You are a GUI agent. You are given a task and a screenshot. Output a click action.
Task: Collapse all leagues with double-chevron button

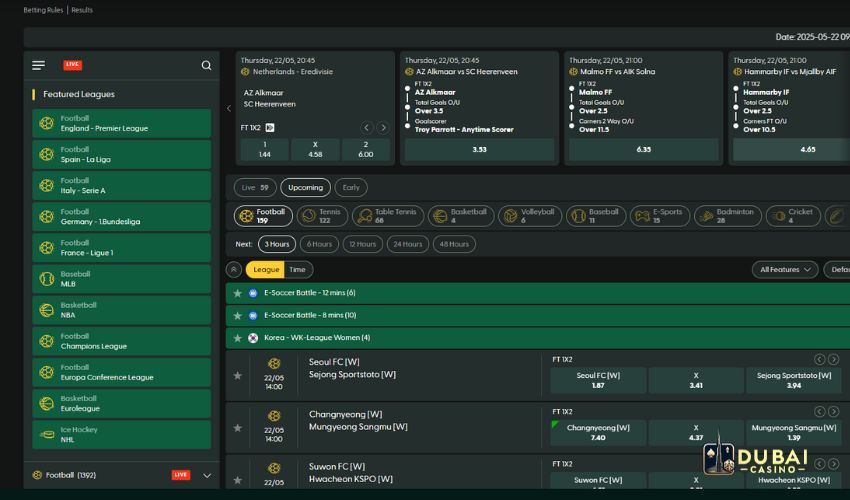[234, 270]
